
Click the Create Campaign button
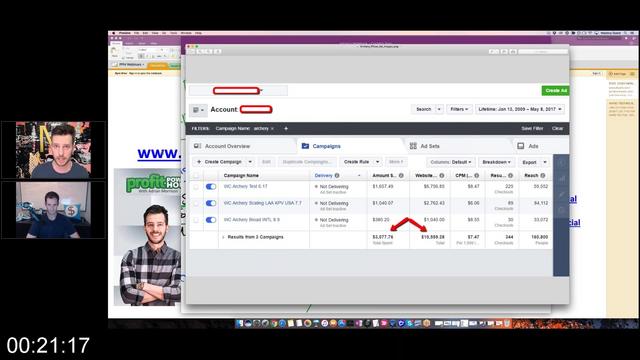coord(220,162)
